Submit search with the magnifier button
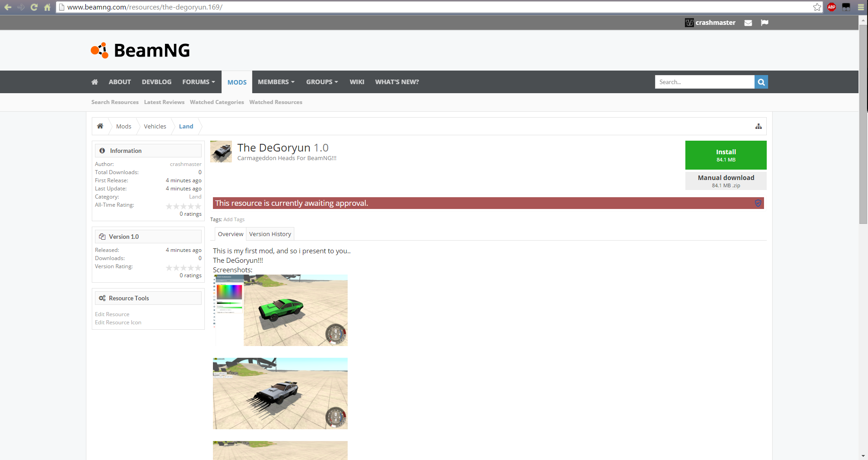Viewport: 868px width, 460px height. coord(761,82)
